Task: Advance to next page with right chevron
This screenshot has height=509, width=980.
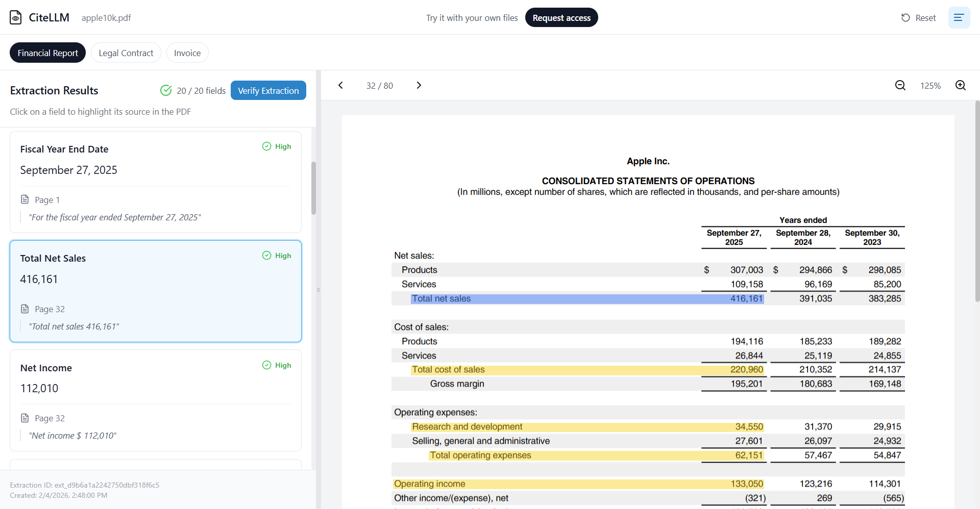Action: click(419, 85)
